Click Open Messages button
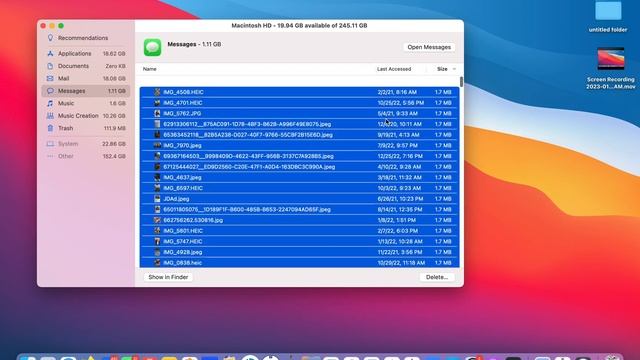Image resolution: width=640 pixels, height=360 pixels. [429, 47]
